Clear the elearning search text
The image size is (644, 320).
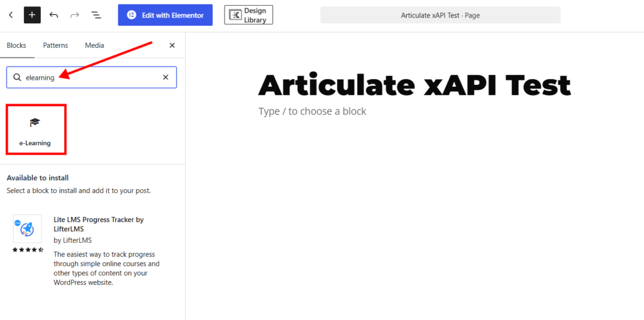(165, 77)
